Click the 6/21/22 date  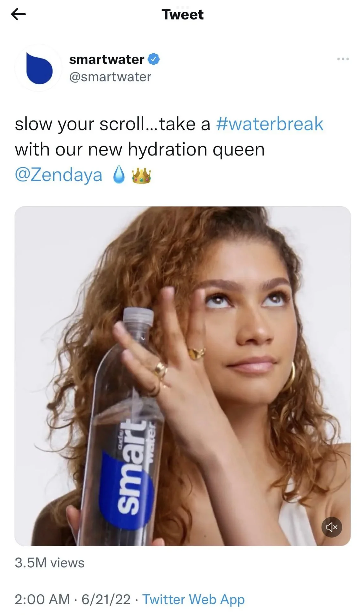coord(106,599)
